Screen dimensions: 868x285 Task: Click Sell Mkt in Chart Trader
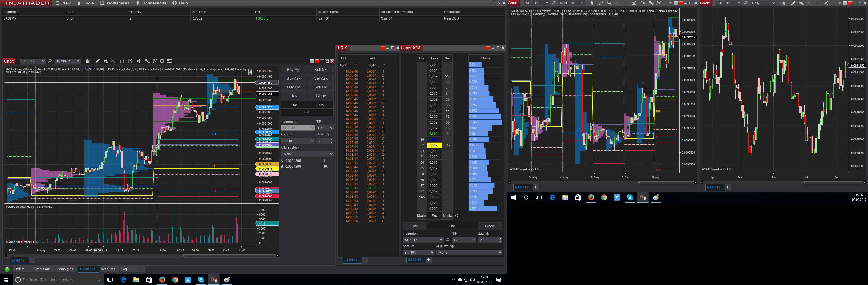click(x=321, y=70)
